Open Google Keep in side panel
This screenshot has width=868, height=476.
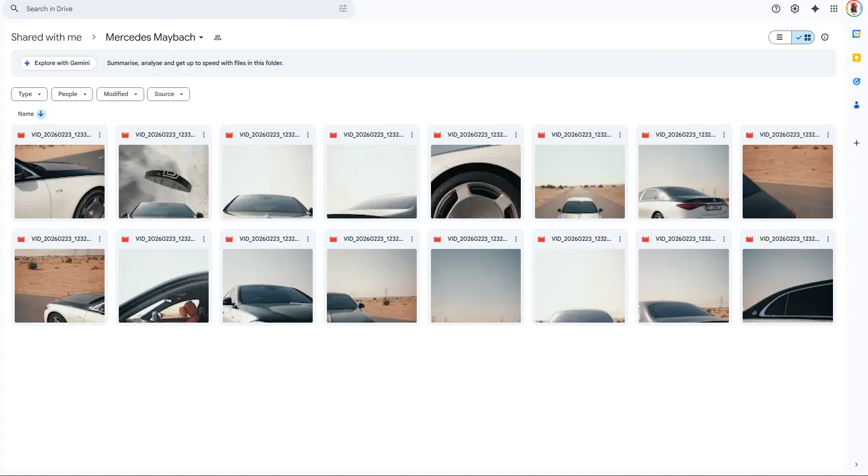tap(856, 57)
